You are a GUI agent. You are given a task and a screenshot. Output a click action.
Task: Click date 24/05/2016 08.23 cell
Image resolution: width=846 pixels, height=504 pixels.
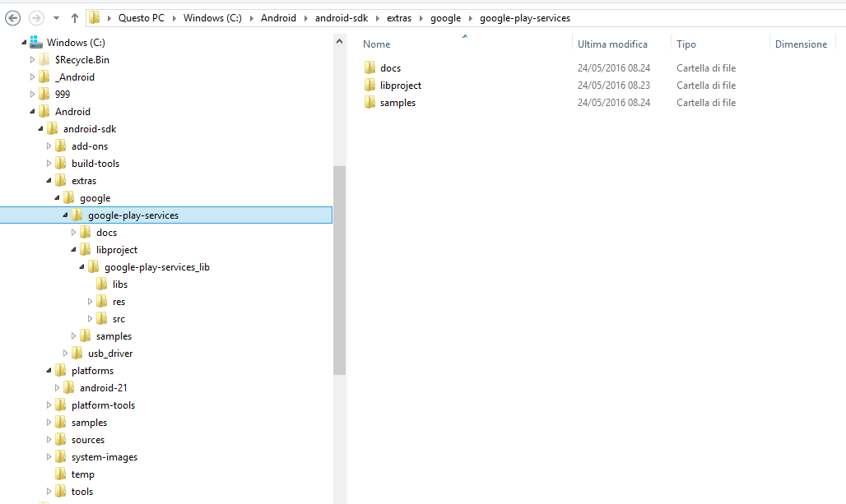614,86
